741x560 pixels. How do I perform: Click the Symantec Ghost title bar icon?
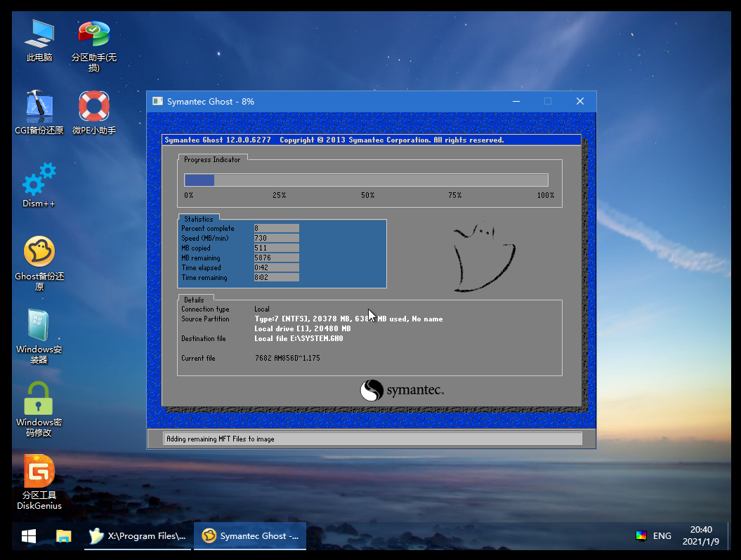point(157,102)
